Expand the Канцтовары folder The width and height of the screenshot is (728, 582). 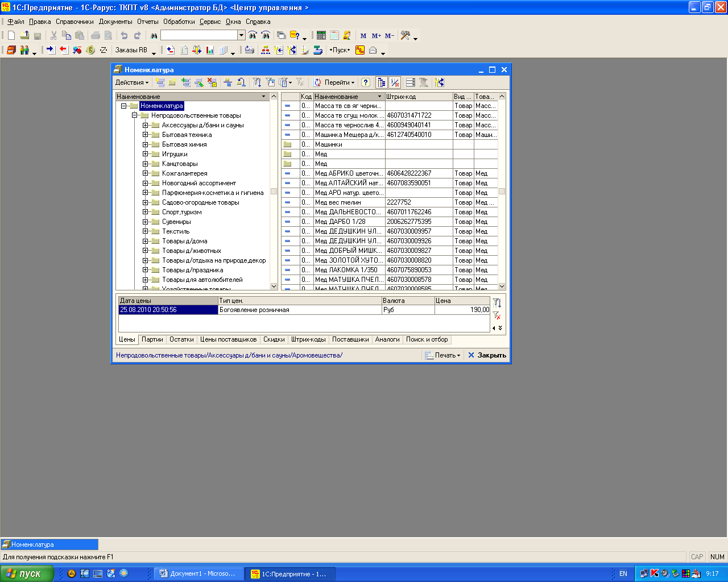coord(145,164)
